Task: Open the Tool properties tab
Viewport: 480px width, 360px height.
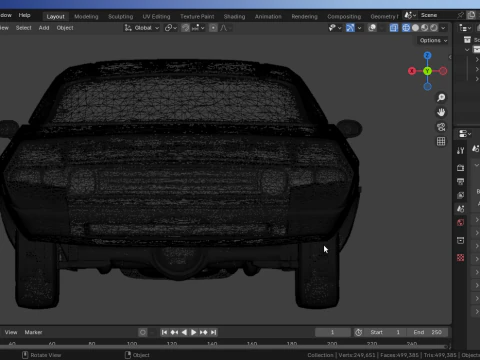Action: pos(461,151)
